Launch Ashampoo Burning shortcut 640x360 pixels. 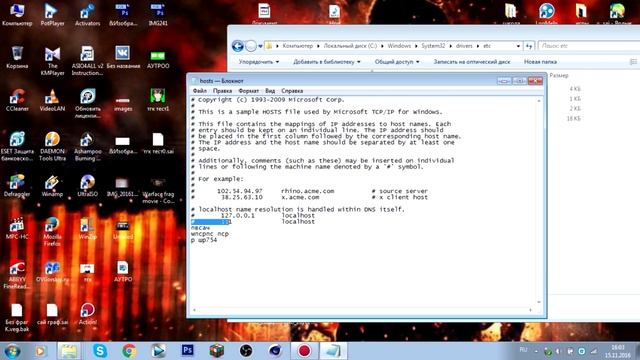click(87, 146)
